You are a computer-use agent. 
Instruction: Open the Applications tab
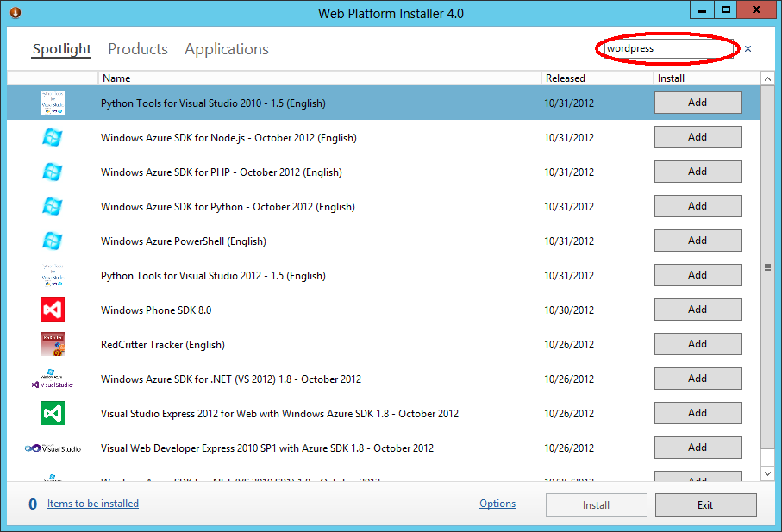pyautogui.click(x=227, y=49)
